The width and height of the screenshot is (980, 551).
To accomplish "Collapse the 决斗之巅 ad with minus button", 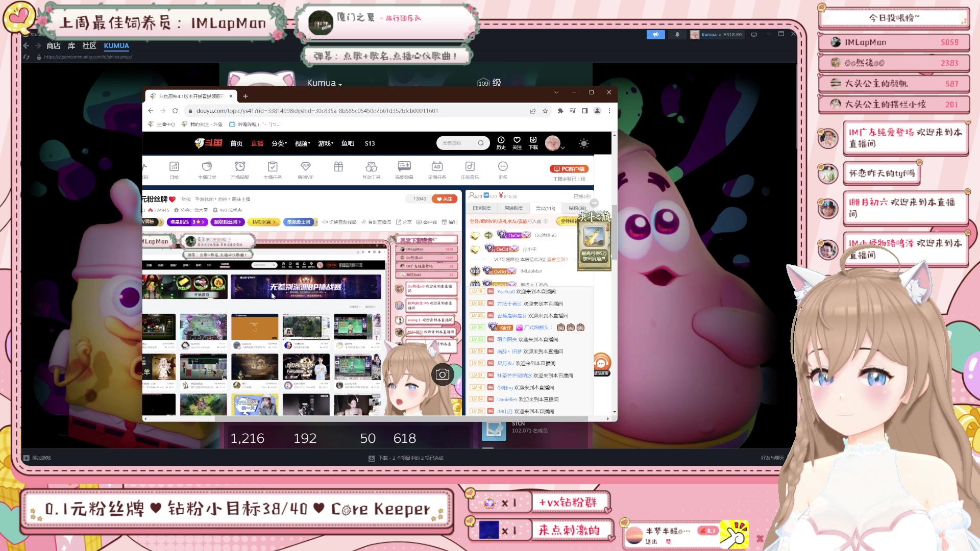I will point(594,203).
